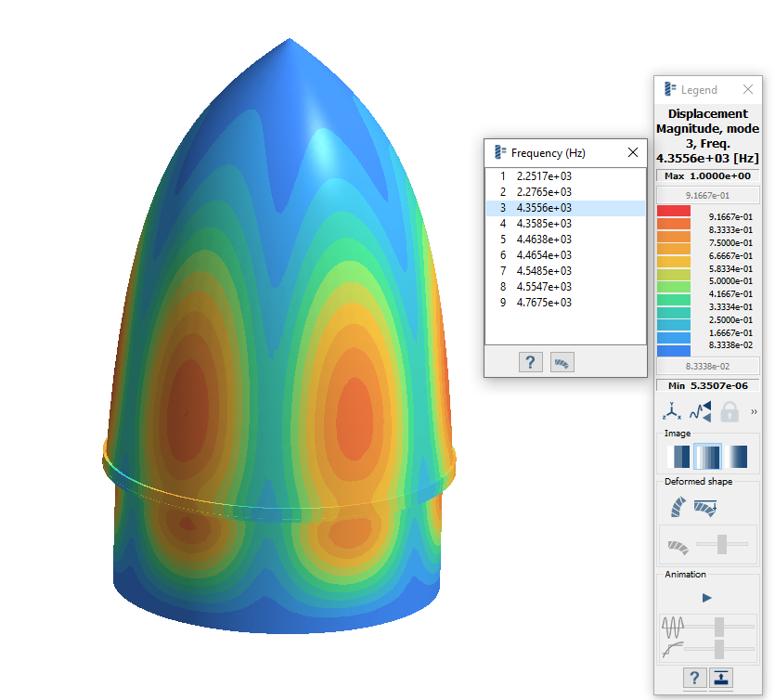
Task: Click the deformed shape curved icon
Action: tap(677, 507)
